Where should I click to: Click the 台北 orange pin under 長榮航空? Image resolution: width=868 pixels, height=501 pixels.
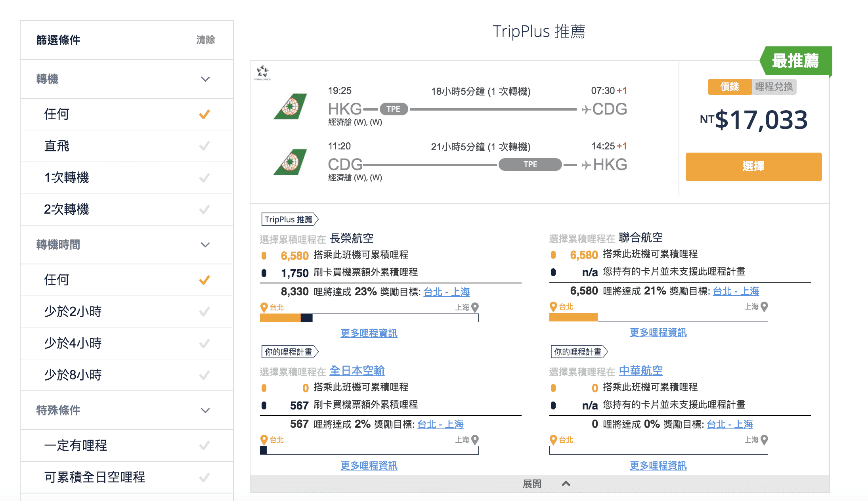point(264,308)
